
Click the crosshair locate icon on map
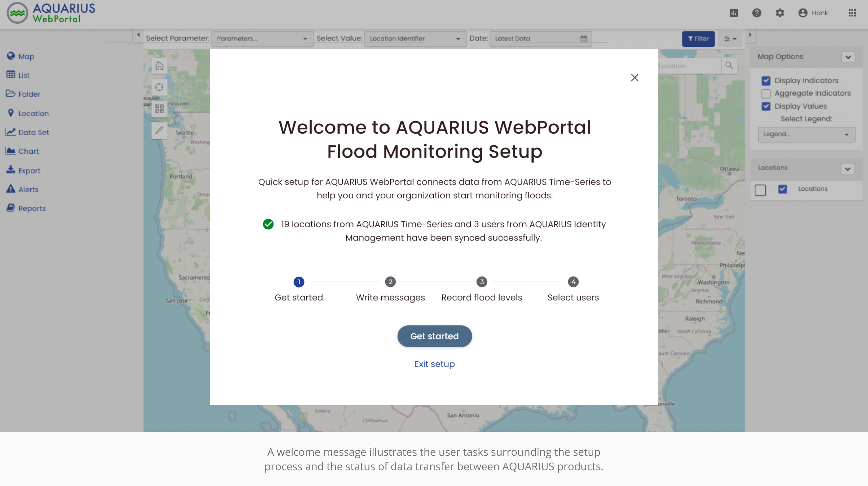click(x=159, y=87)
